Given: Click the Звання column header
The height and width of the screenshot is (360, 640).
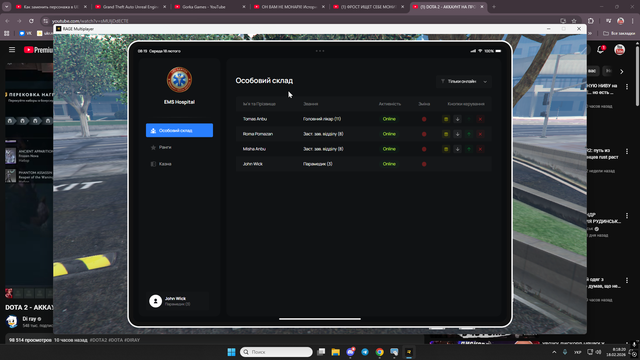Looking at the screenshot, I should (x=311, y=104).
